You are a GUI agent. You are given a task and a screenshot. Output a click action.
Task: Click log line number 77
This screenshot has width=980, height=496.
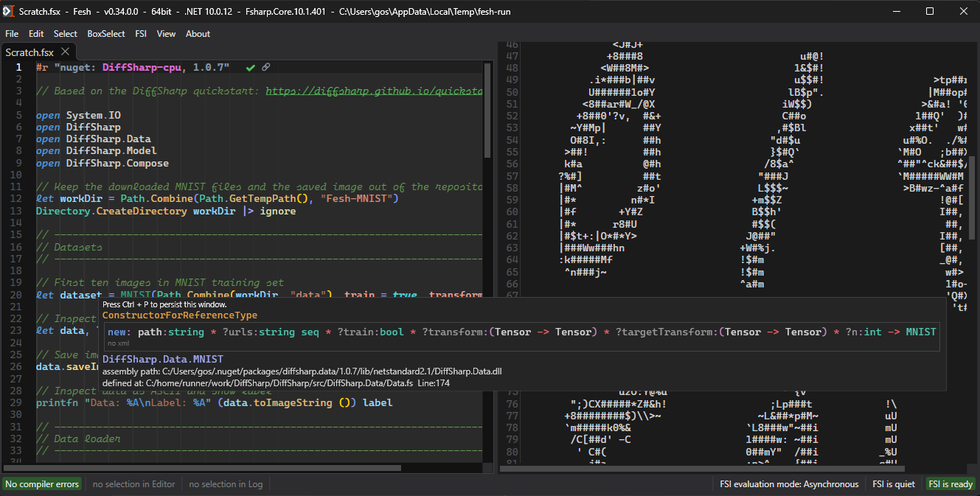pyautogui.click(x=512, y=416)
